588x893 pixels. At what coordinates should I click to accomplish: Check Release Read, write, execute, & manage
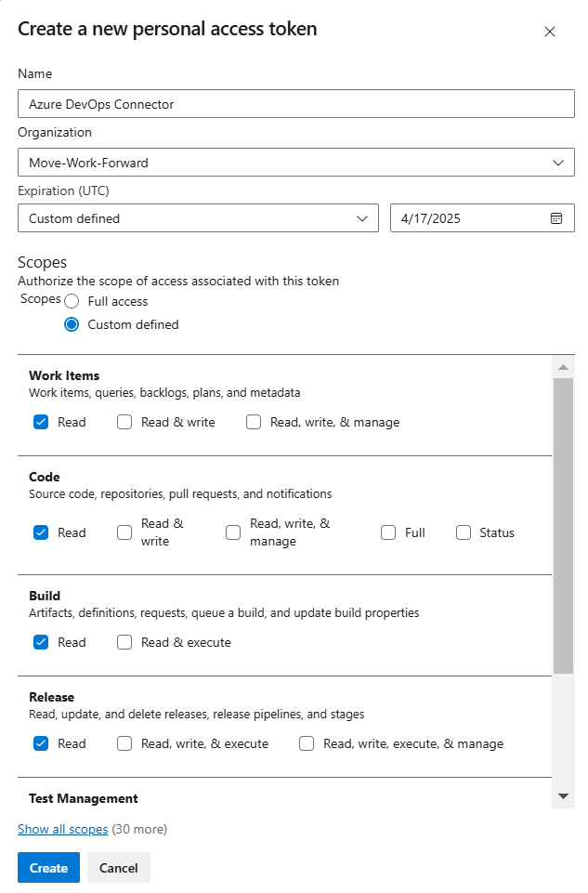307,743
